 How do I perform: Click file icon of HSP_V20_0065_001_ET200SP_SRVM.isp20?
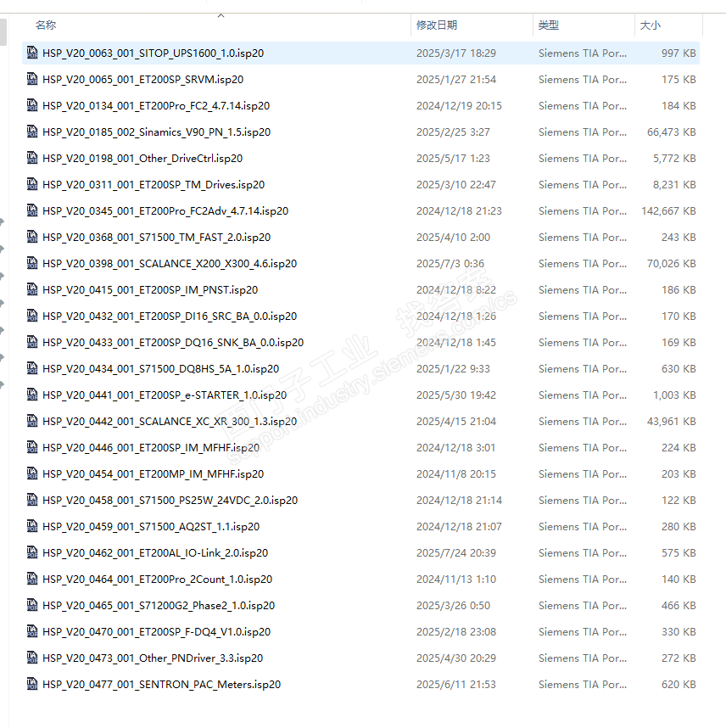tap(32, 79)
